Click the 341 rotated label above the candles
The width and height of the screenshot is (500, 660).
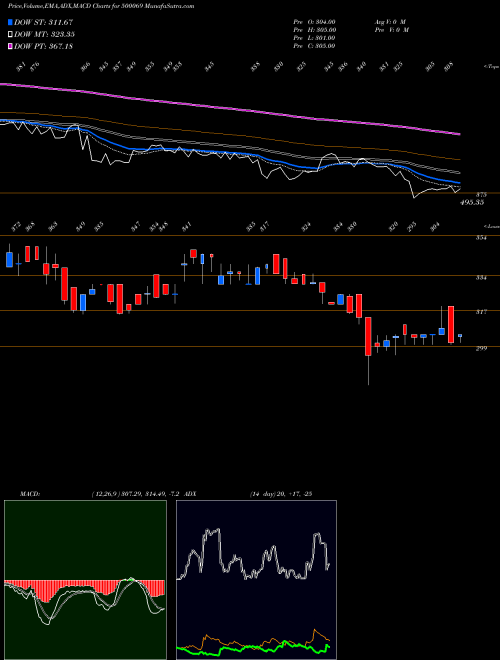tap(186, 227)
